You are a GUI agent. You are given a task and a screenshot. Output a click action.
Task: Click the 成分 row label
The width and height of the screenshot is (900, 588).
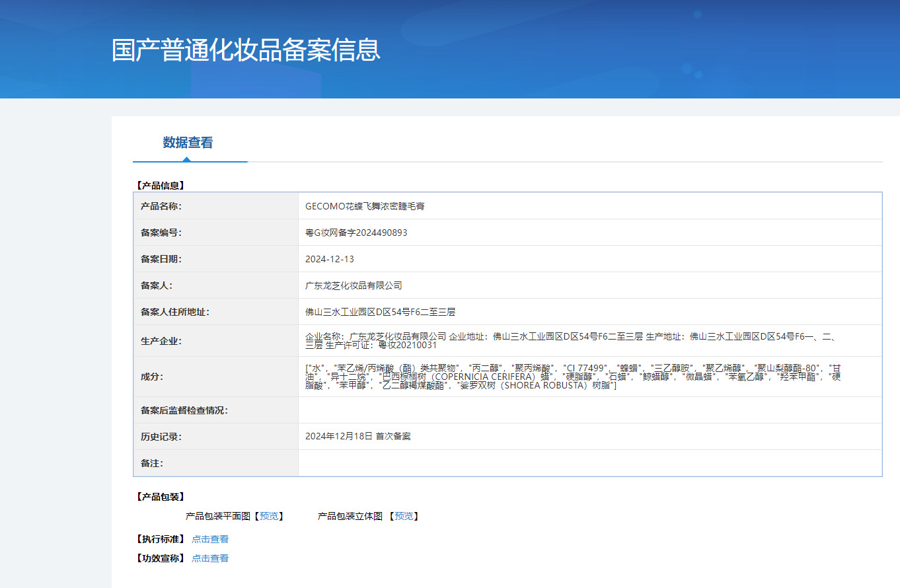151,377
